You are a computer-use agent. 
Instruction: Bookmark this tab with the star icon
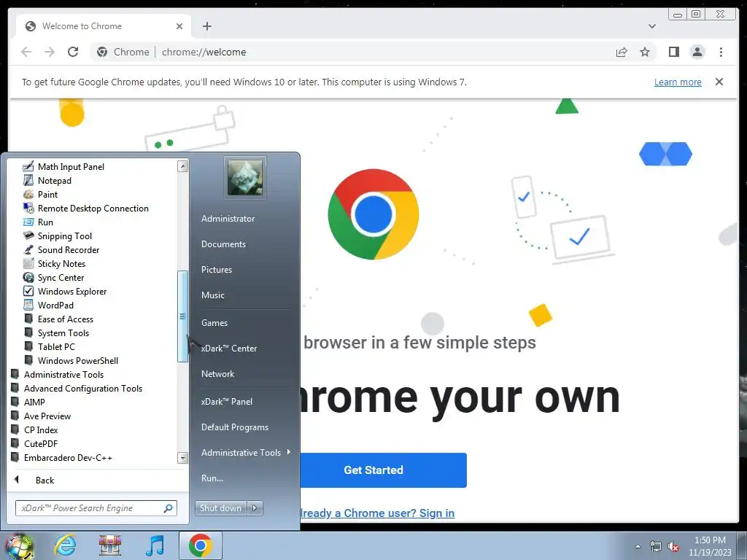[x=645, y=52]
